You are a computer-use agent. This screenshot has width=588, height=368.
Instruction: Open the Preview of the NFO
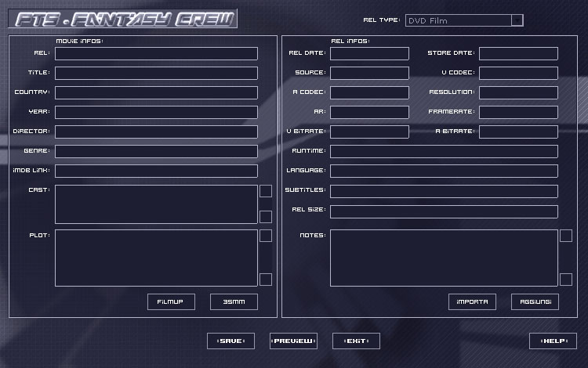pyautogui.click(x=293, y=341)
